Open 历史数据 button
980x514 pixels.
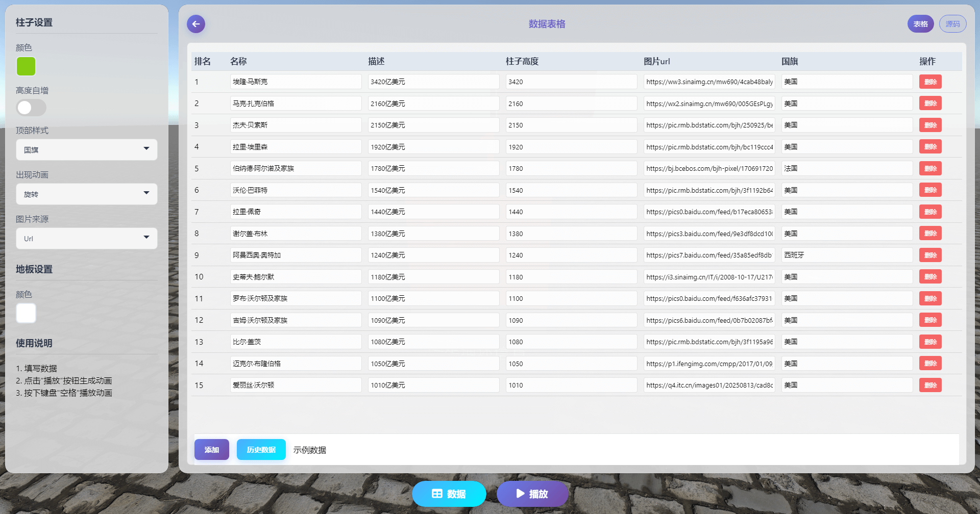(261, 450)
